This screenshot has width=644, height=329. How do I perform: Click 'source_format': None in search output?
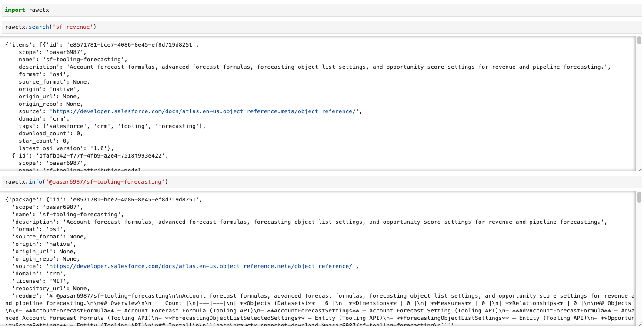click(x=53, y=82)
